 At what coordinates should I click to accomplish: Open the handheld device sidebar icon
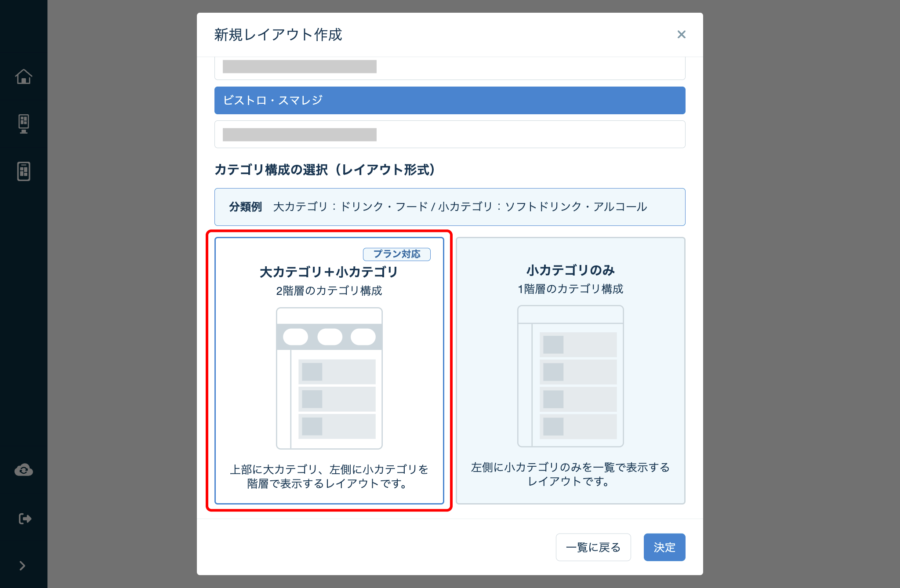click(24, 171)
